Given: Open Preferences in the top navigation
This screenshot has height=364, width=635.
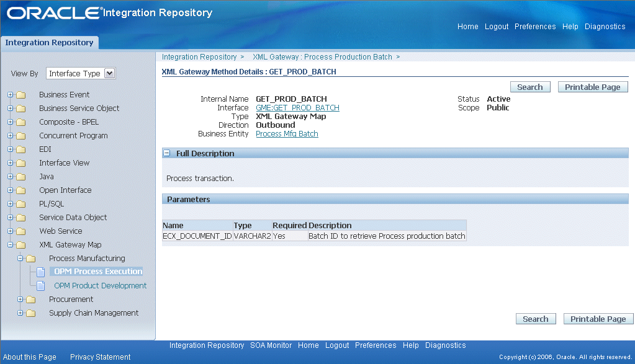Looking at the screenshot, I should click(535, 27).
